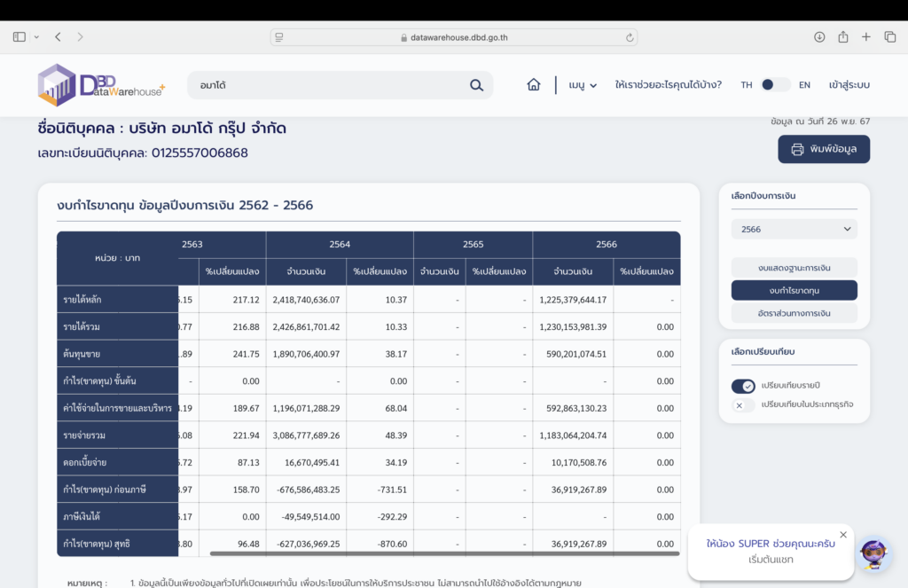The image size is (908, 588).
Task: Click the พิมพ์ข้อมูล print button
Action: pyautogui.click(x=824, y=149)
